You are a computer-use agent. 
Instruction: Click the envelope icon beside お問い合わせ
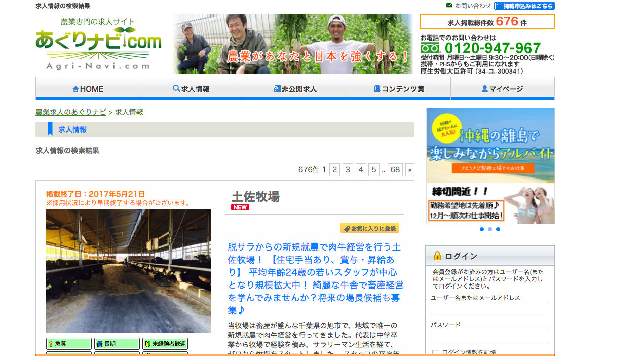449,6
